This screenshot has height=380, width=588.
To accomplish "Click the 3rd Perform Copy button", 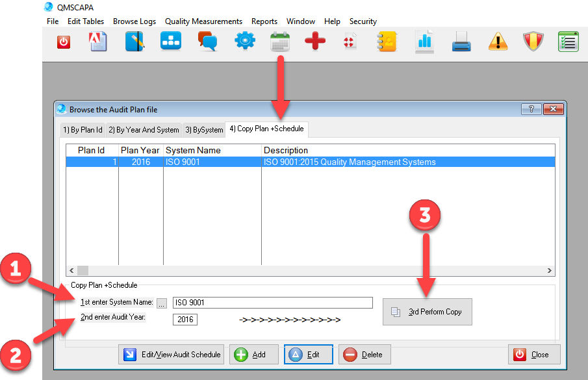I will point(427,312).
